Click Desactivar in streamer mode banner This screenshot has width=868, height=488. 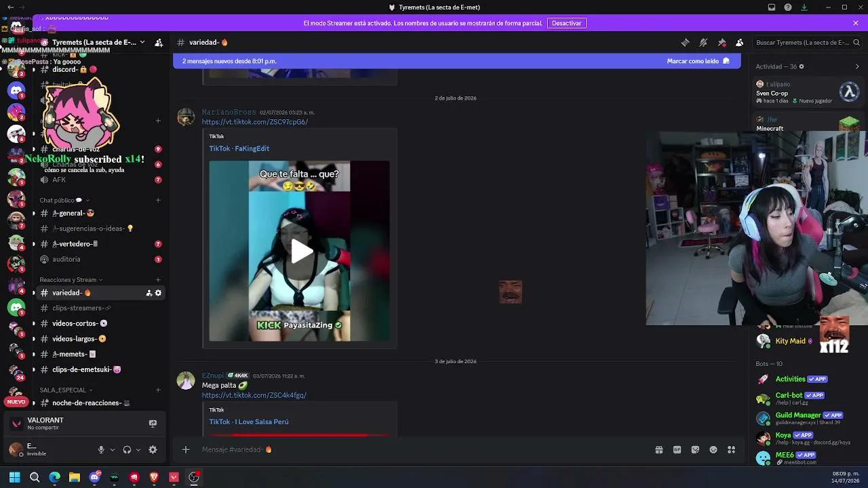pyautogui.click(x=566, y=23)
